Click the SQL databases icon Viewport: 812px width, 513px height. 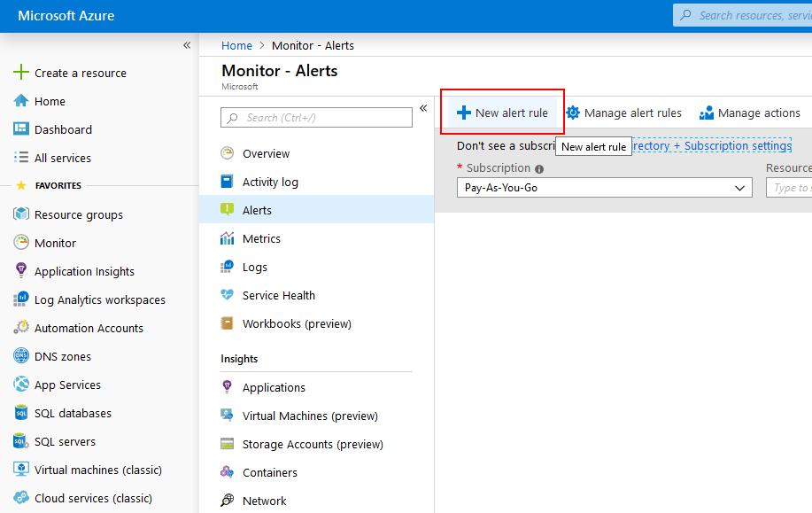click(x=20, y=413)
